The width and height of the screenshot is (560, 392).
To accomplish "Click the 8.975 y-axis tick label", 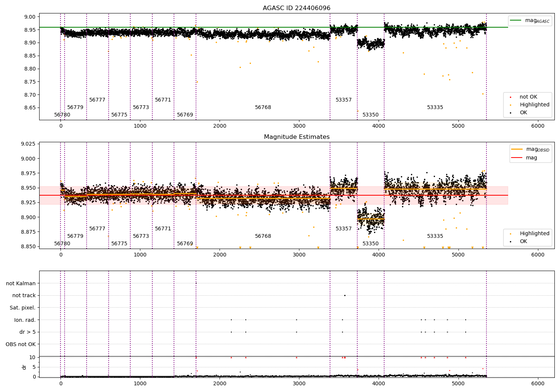I will pyautogui.click(x=28, y=173).
